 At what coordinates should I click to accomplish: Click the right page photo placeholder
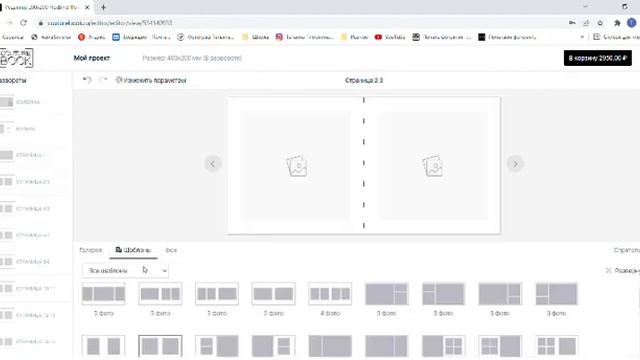coord(433,166)
